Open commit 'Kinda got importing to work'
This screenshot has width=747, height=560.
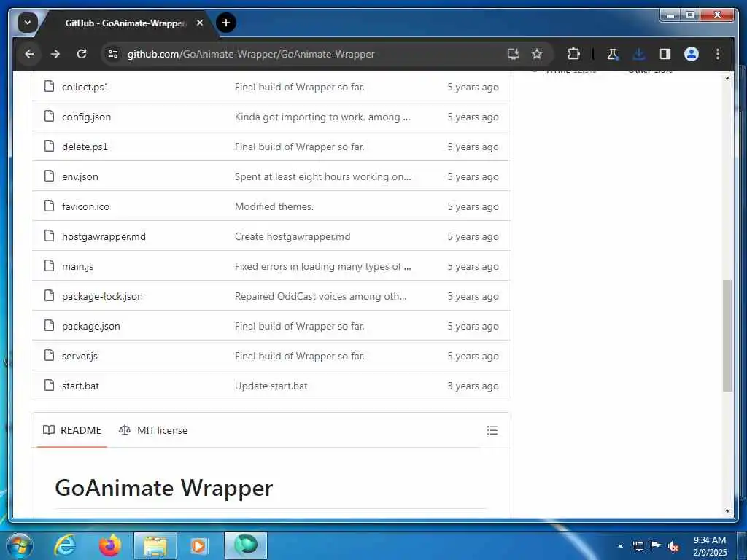pyautogui.click(x=322, y=117)
